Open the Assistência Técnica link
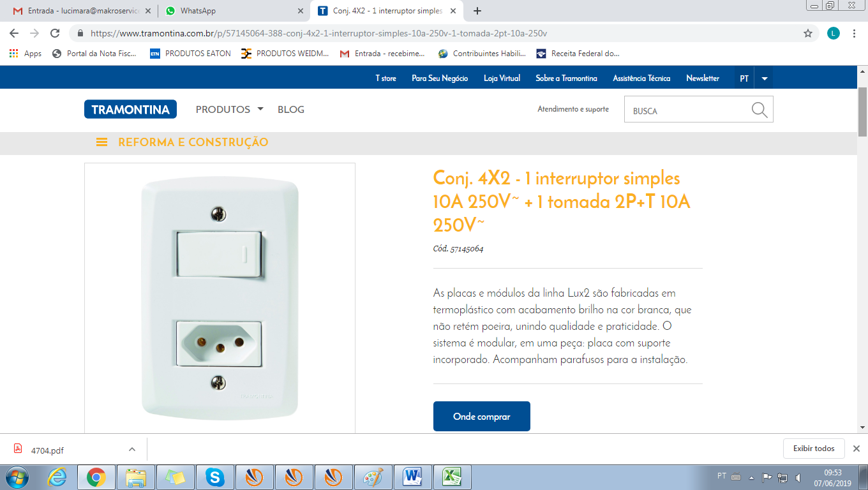Viewport: 868px width, 490px height. tap(641, 78)
